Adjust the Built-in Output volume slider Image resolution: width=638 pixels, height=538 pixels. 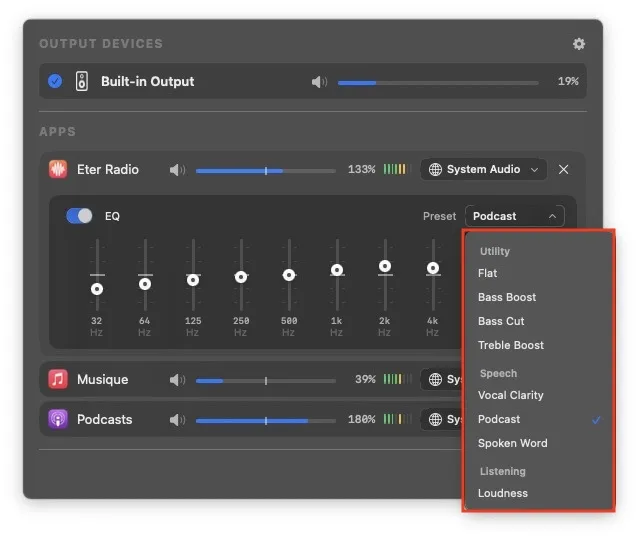click(x=438, y=83)
